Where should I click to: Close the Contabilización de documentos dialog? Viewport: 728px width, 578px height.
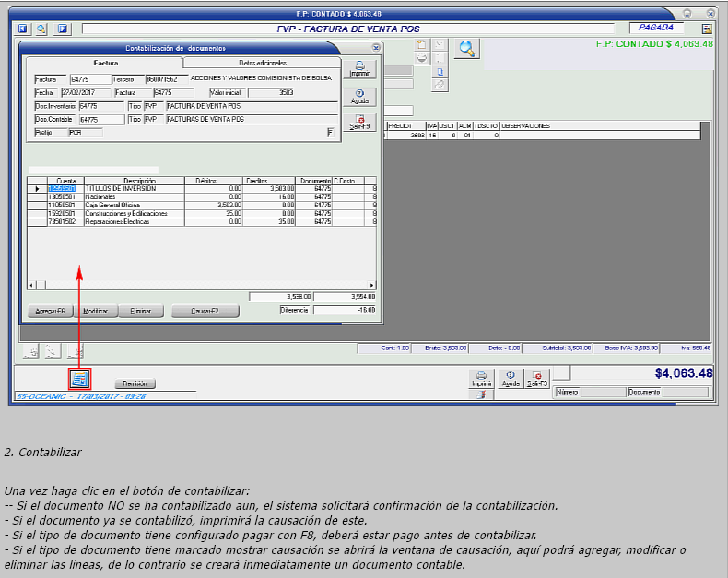(376, 47)
